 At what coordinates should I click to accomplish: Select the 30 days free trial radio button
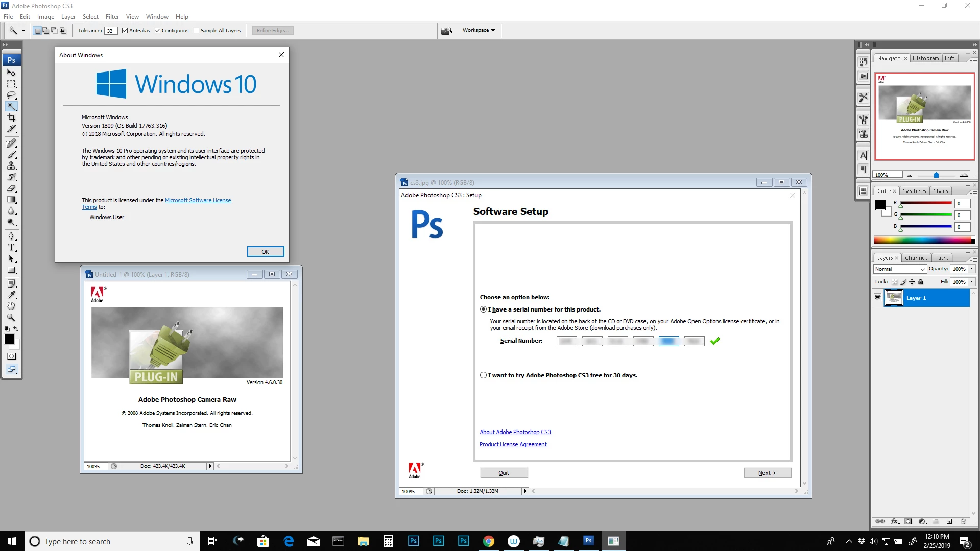[x=483, y=375]
